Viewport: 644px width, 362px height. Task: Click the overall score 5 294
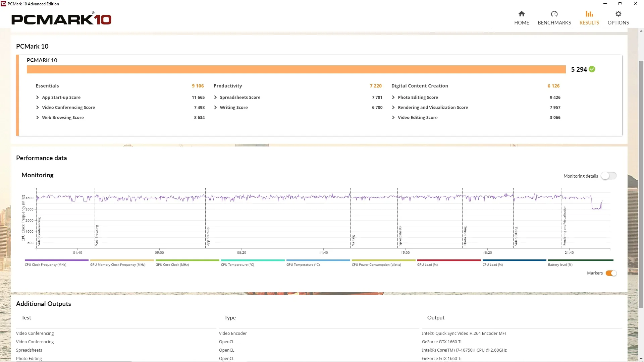(x=579, y=69)
